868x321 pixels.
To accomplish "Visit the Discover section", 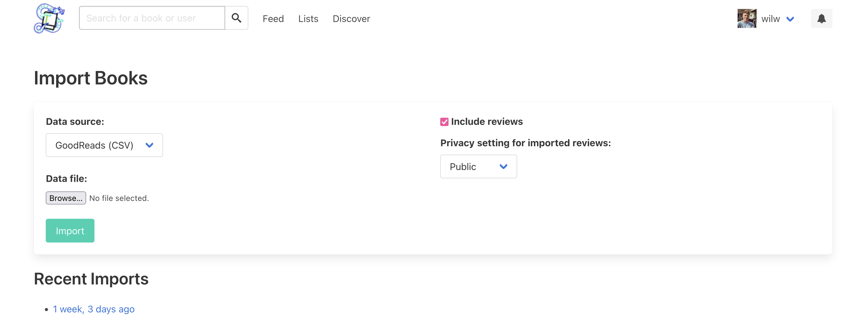I will point(351,19).
